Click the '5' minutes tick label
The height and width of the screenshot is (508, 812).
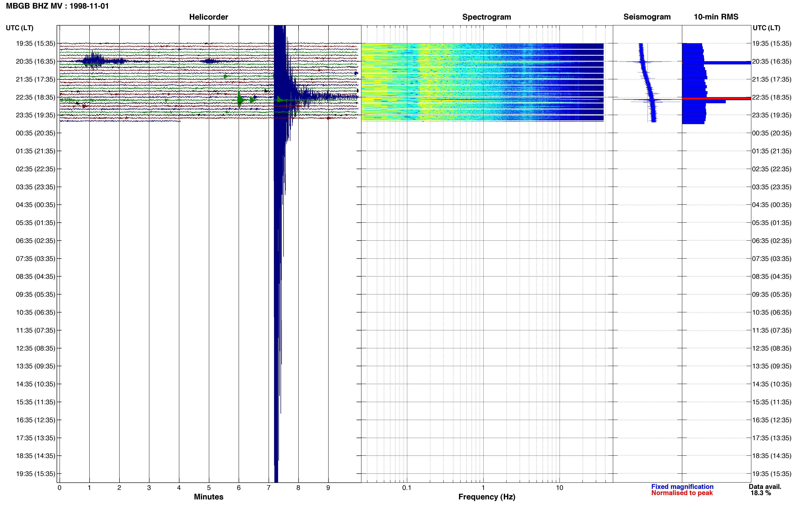click(x=209, y=488)
